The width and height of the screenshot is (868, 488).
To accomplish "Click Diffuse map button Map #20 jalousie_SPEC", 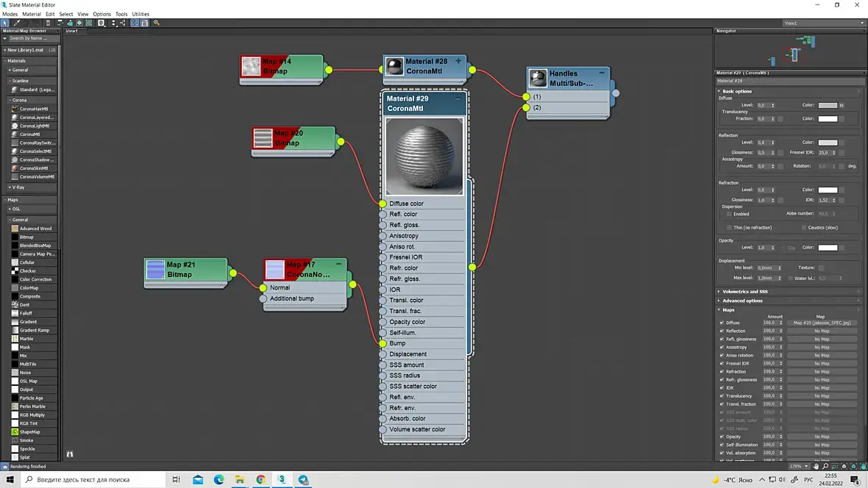I will (x=822, y=323).
